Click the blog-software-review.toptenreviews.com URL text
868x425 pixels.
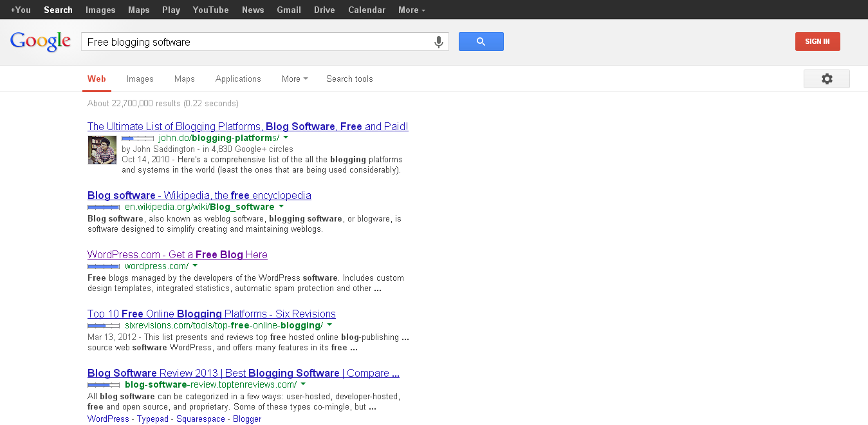click(211, 384)
